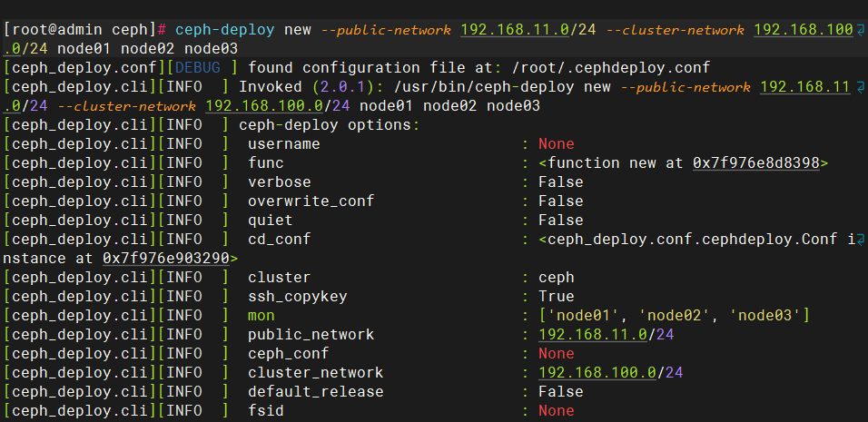Click the False value for quiet
This screenshot has height=422, width=868.
(561, 221)
